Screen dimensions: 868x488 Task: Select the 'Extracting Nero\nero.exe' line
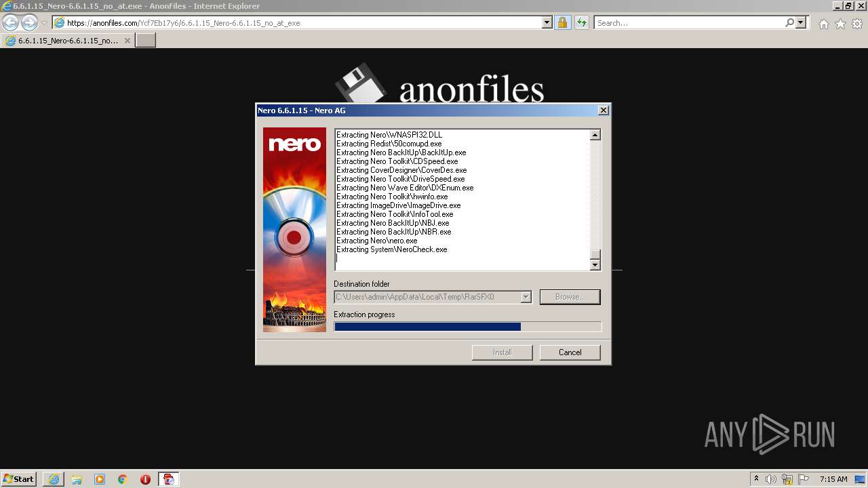(x=377, y=241)
